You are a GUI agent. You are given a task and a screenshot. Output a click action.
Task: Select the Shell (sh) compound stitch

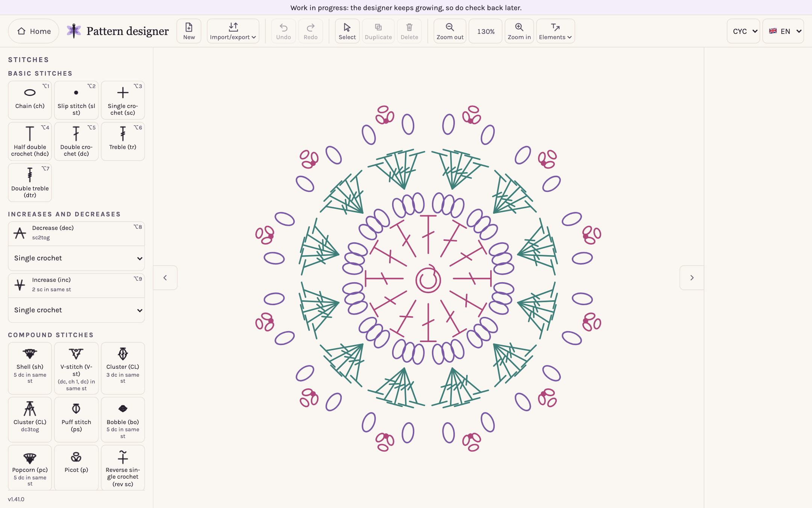point(30,368)
